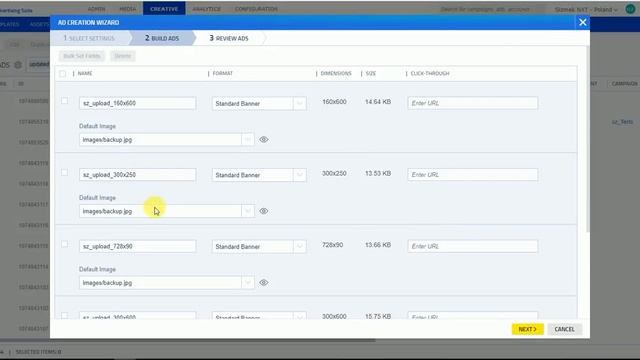Click the name field sz_upload_728x90

137,246
